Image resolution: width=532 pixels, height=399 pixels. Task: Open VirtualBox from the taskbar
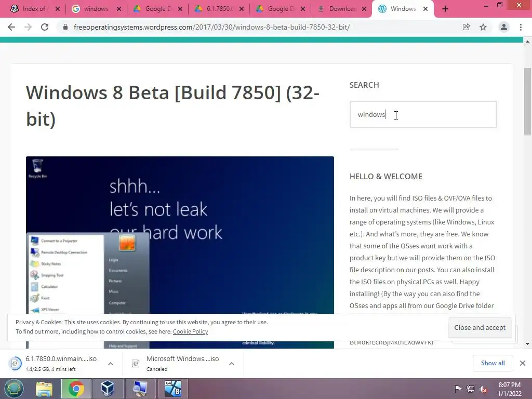108,389
